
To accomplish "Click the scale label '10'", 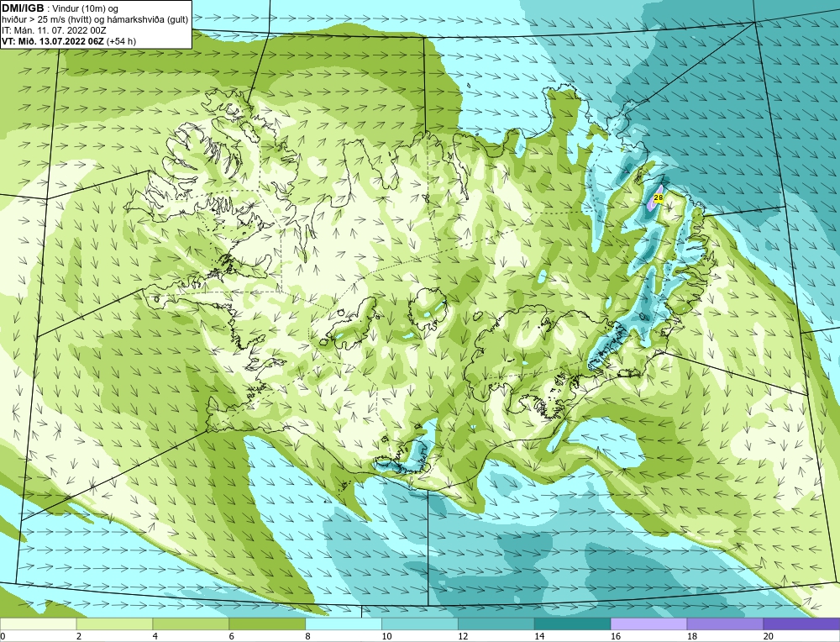I will click(386, 636).
